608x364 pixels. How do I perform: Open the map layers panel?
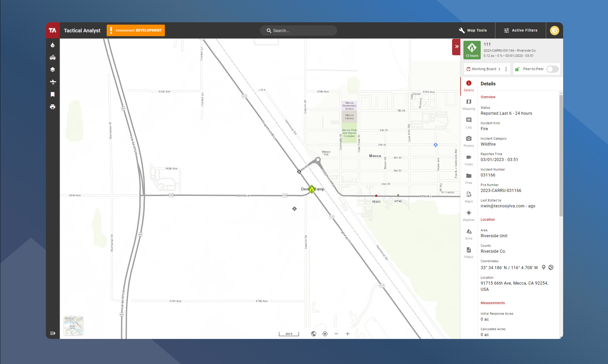(53, 69)
